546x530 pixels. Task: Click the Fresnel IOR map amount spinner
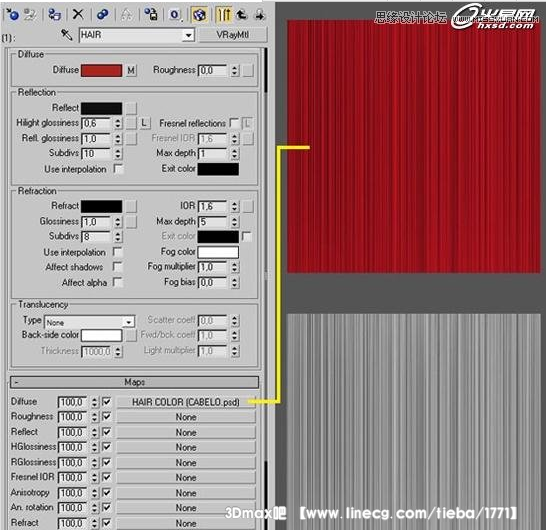coord(94,477)
